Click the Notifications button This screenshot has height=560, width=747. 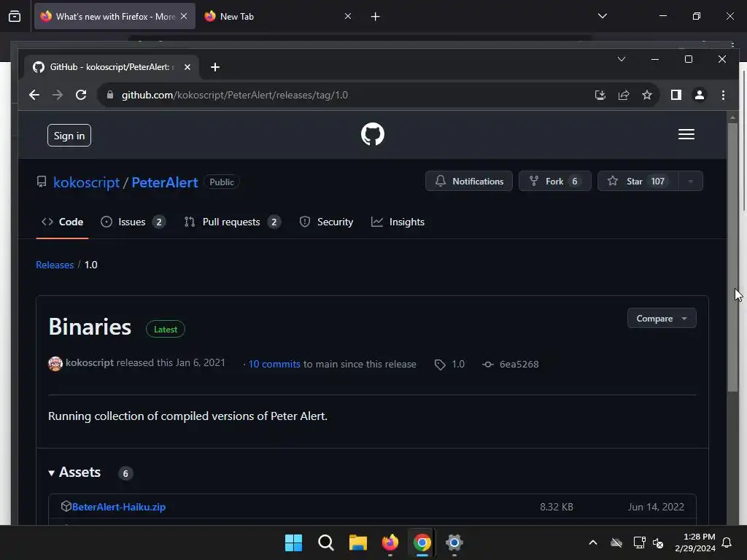click(x=469, y=181)
